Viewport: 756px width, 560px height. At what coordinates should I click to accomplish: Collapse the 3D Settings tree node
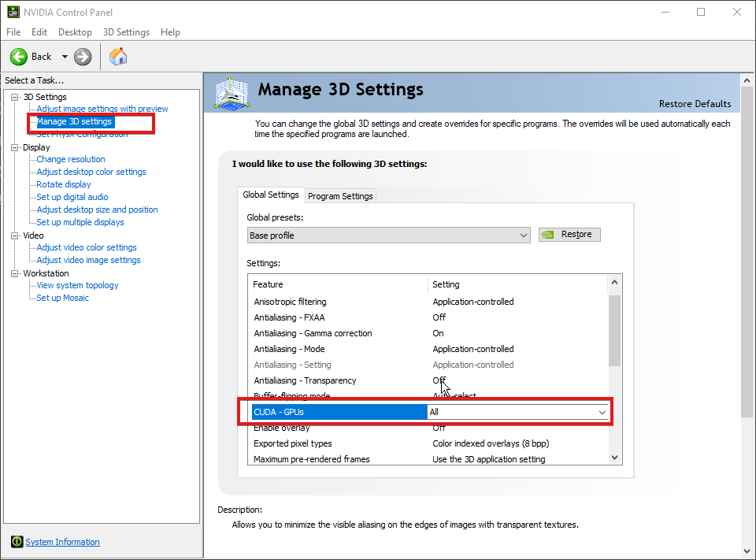pos(14,97)
